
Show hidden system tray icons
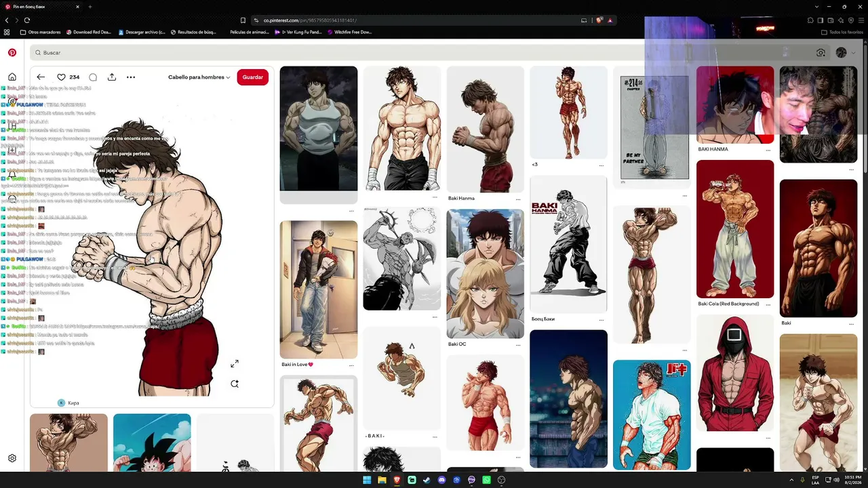tap(791, 480)
